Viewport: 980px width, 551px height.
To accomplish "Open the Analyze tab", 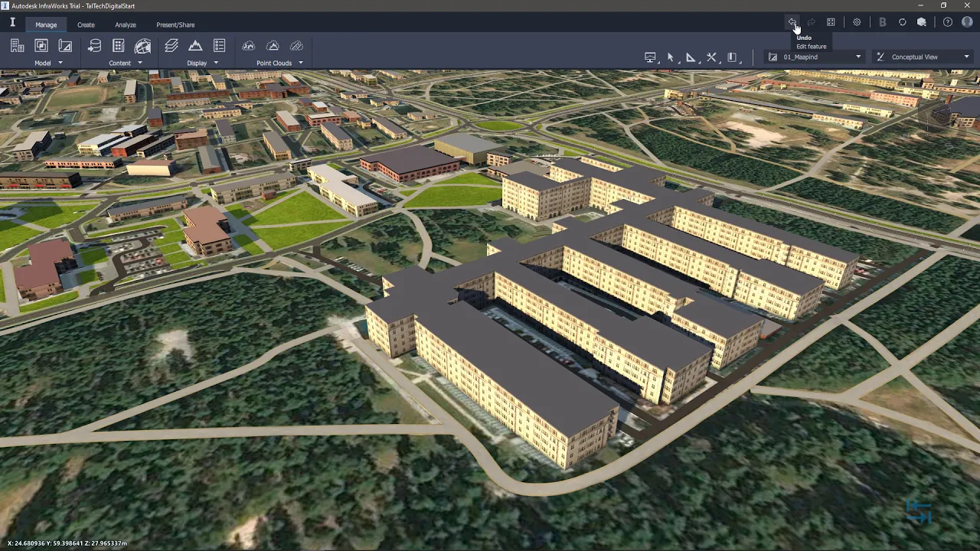I will coord(126,24).
